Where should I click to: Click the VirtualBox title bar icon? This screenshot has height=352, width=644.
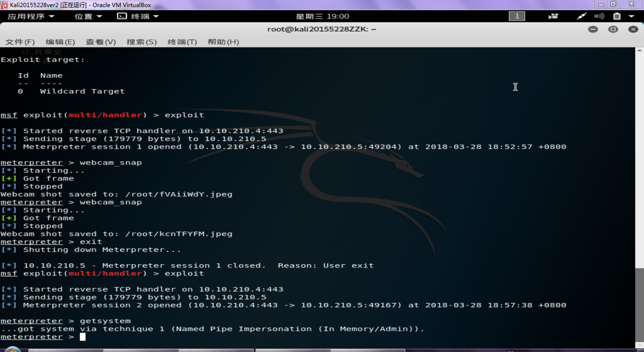coord(4,5)
